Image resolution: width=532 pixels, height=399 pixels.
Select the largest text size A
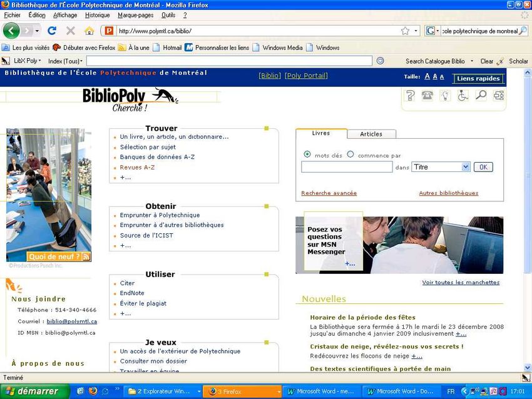click(x=427, y=77)
